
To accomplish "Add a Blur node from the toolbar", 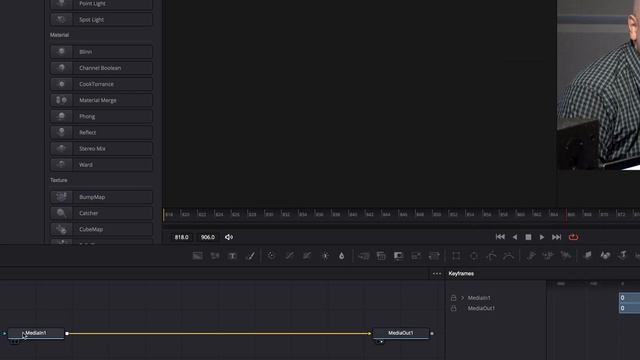I will coord(342,256).
